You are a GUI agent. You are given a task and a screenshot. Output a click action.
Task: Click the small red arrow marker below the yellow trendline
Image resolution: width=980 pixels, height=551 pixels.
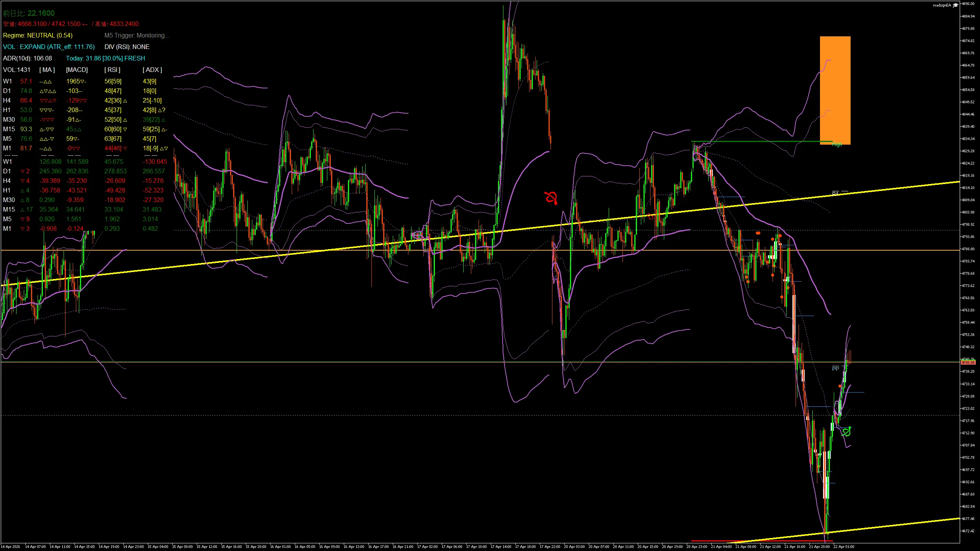pyautogui.click(x=828, y=534)
